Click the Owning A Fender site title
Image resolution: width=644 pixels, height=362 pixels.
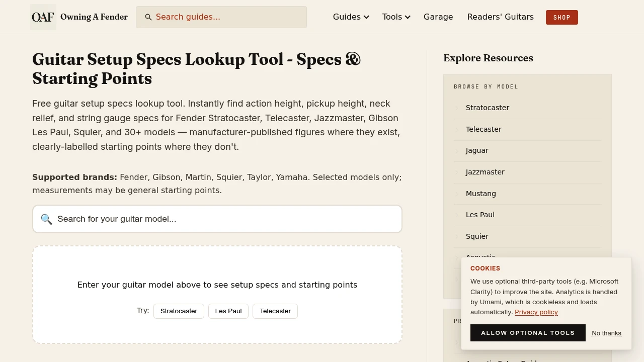tap(94, 17)
